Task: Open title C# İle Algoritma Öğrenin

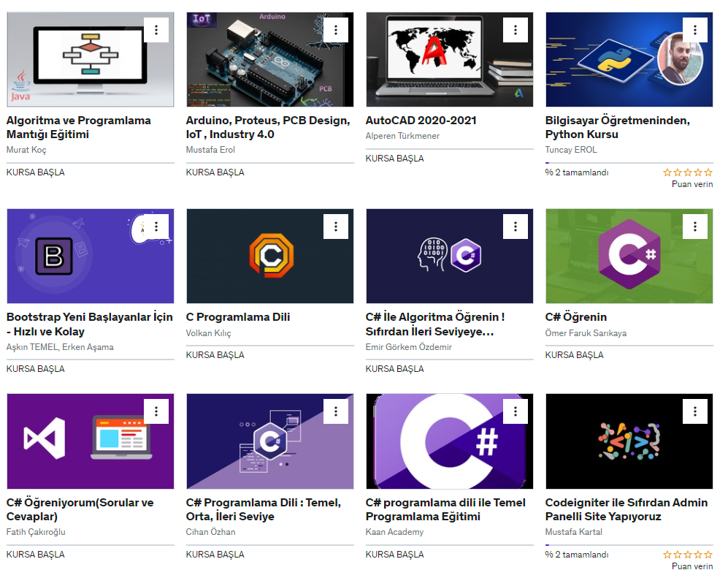Action: tap(435, 324)
